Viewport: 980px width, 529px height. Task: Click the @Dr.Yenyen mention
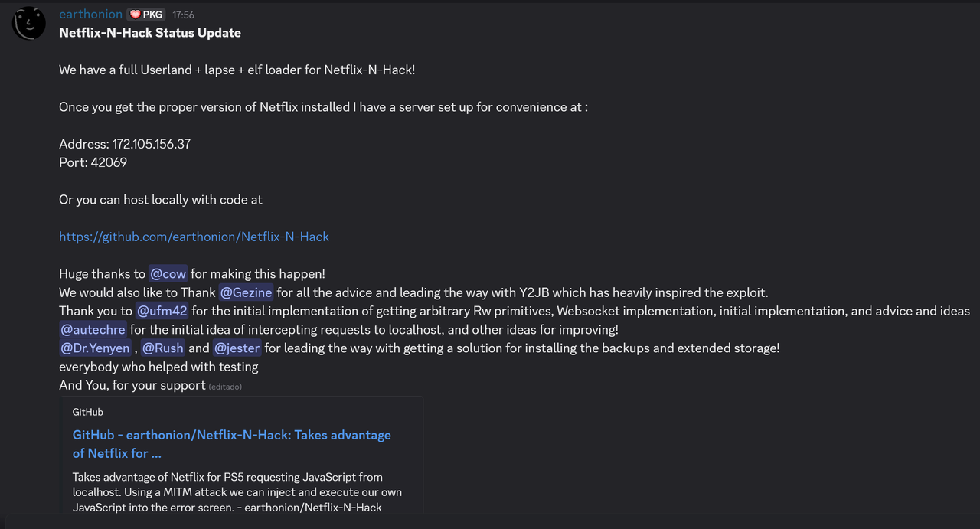pyautogui.click(x=96, y=348)
